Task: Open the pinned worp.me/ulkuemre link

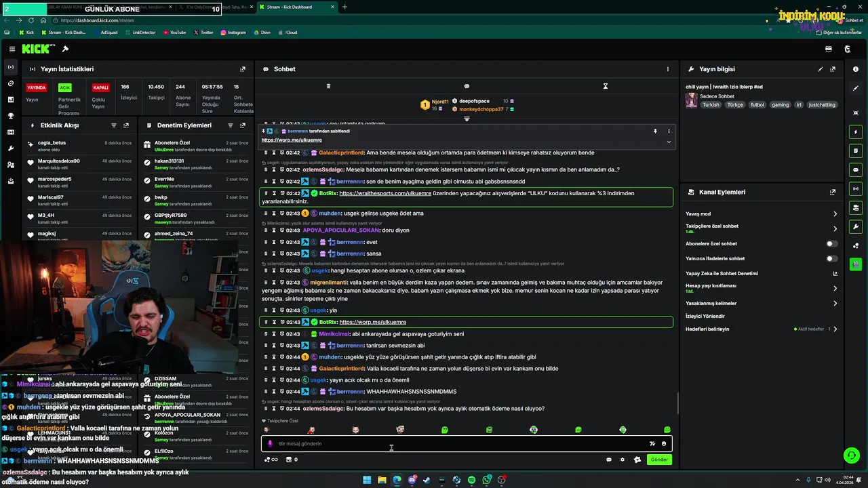Action: click(x=292, y=140)
